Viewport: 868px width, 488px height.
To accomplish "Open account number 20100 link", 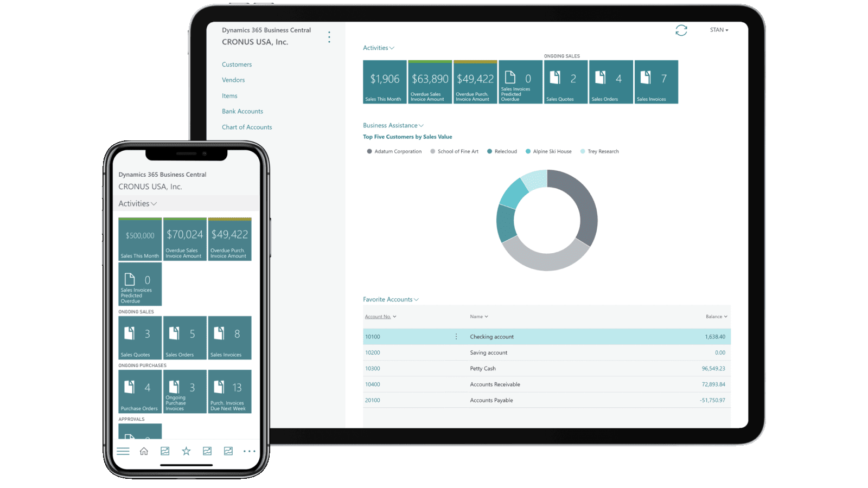I will 373,400.
